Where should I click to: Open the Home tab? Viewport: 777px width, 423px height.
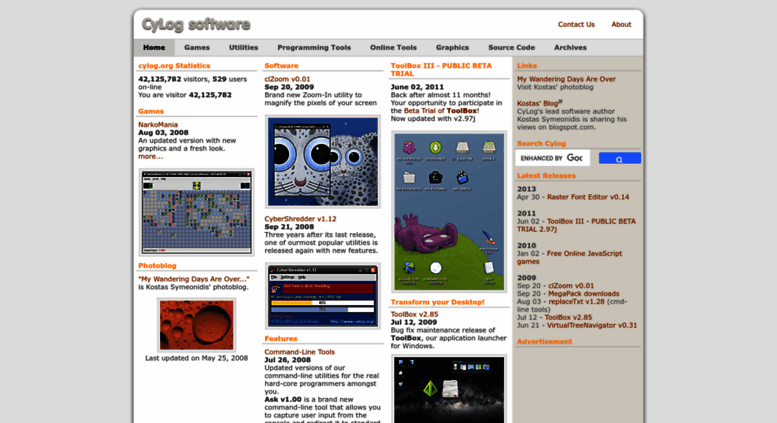point(154,48)
